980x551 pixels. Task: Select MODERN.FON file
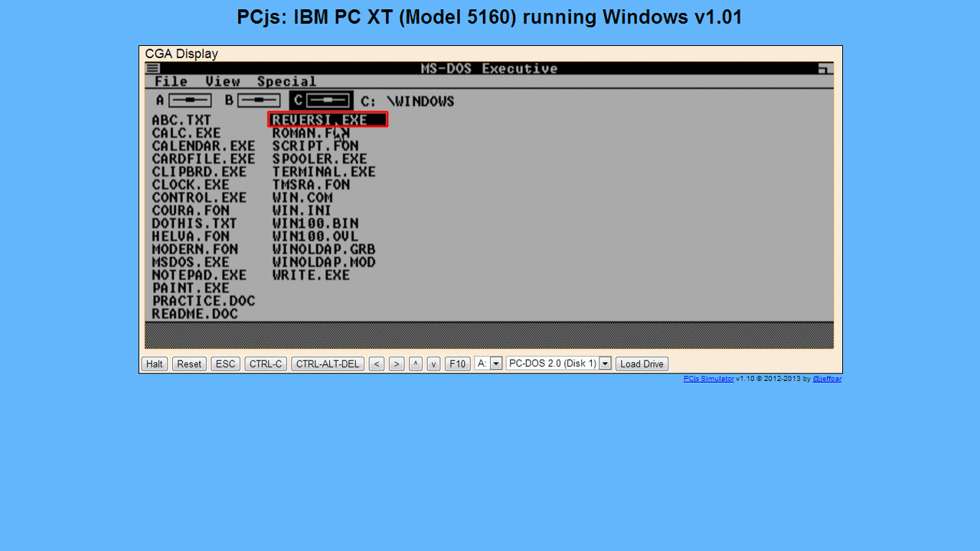(194, 250)
